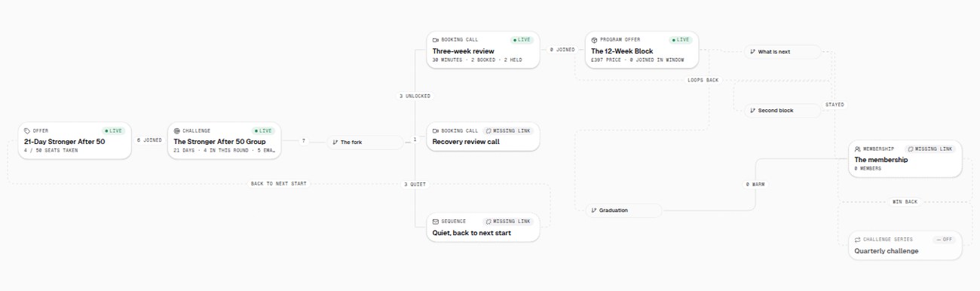Open the 21-Day Stronger After 50 offer
980x291 pixels.
point(65,141)
